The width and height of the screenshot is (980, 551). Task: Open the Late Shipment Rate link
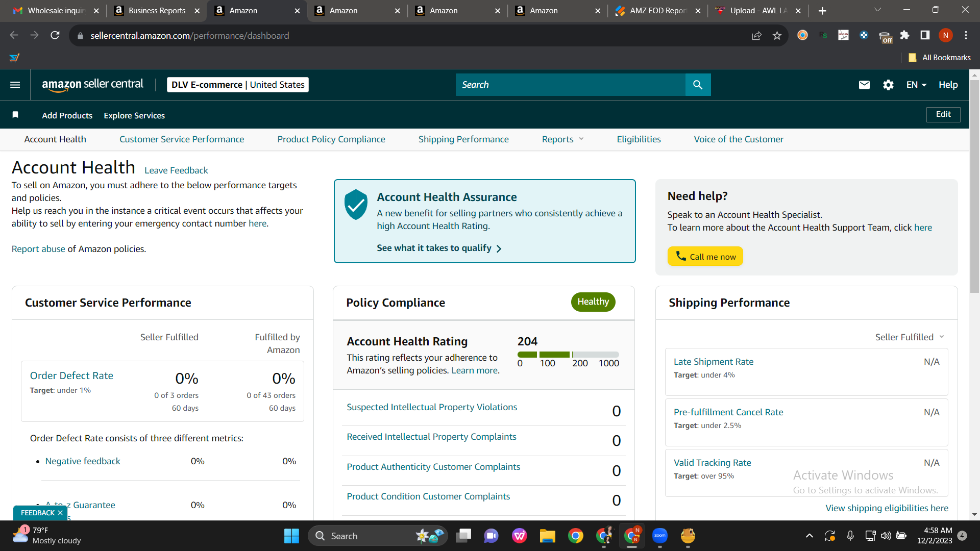click(714, 362)
